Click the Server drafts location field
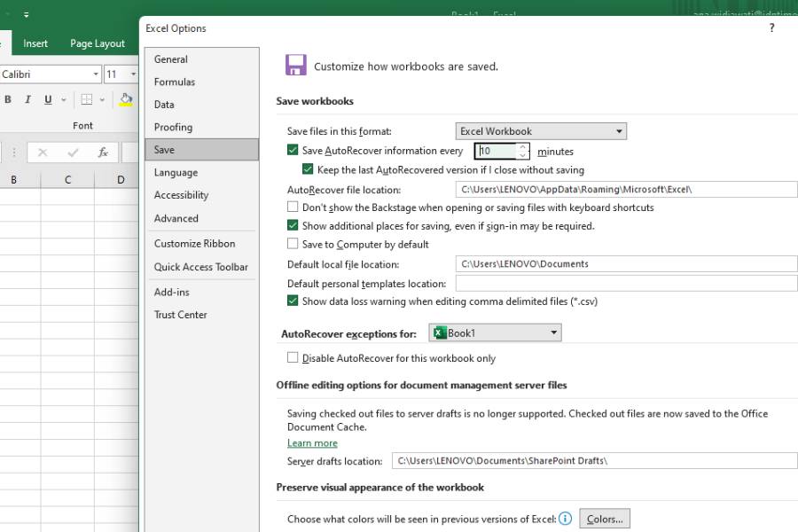 (594, 461)
